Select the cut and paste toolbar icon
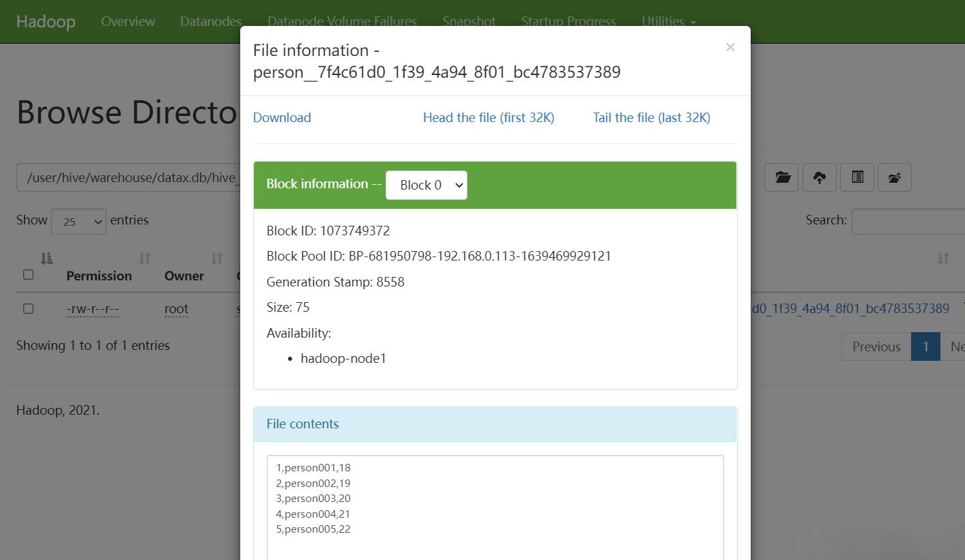965x560 pixels. [856, 177]
